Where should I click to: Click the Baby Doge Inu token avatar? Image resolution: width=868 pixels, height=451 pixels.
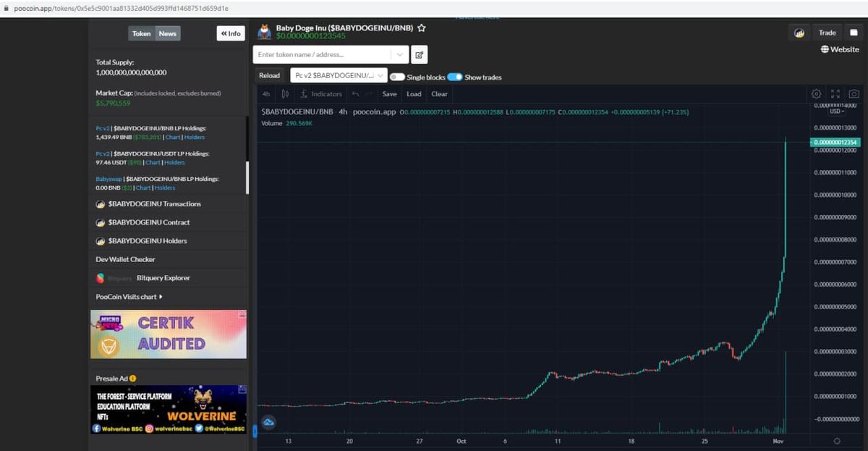pyautogui.click(x=264, y=30)
